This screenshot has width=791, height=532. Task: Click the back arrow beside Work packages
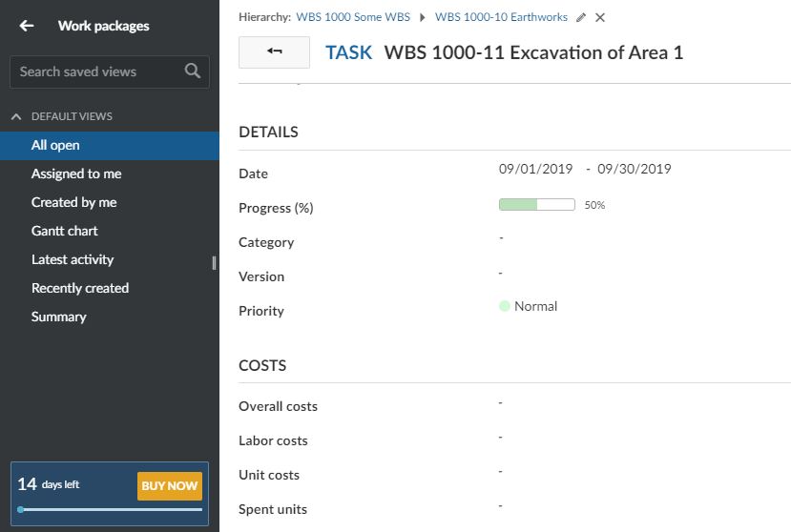pyautogui.click(x=27, y=26)
